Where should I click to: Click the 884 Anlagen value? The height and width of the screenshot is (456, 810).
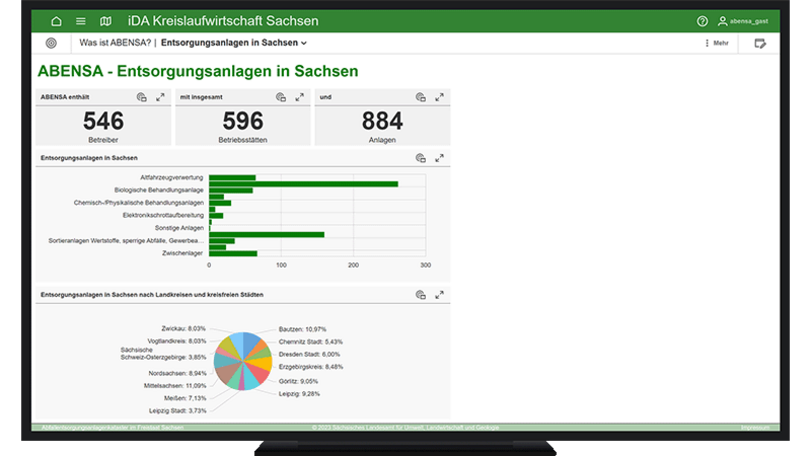tap(382, 121)
